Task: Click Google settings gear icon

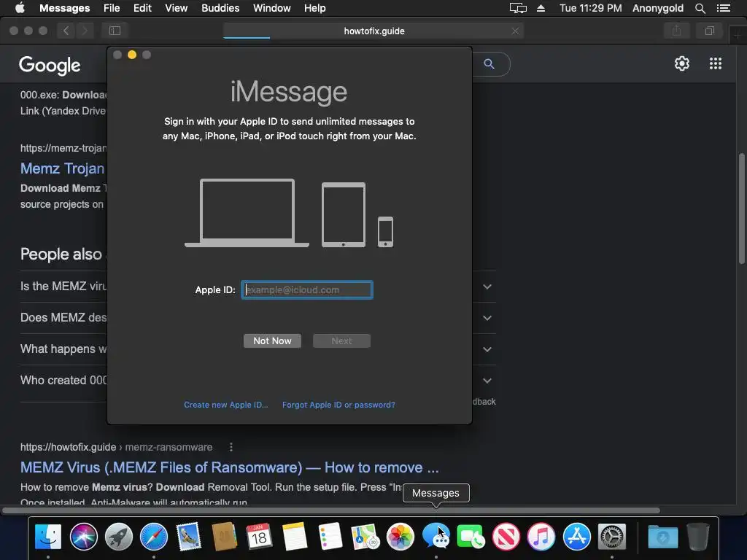Action: coord(682,63)
